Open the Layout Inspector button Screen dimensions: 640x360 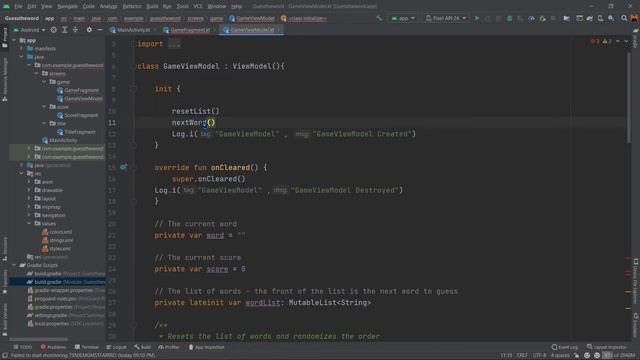pos(607,347)
